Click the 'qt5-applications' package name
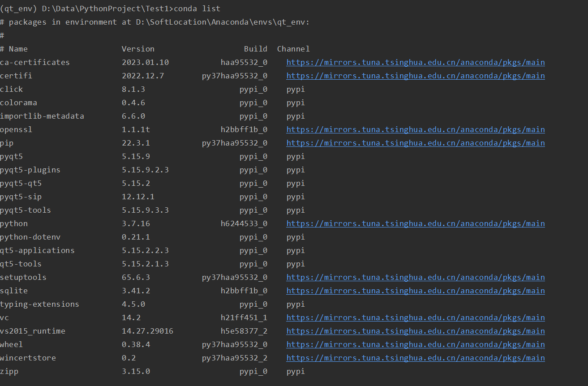588x386 pixels. [37, 250]
